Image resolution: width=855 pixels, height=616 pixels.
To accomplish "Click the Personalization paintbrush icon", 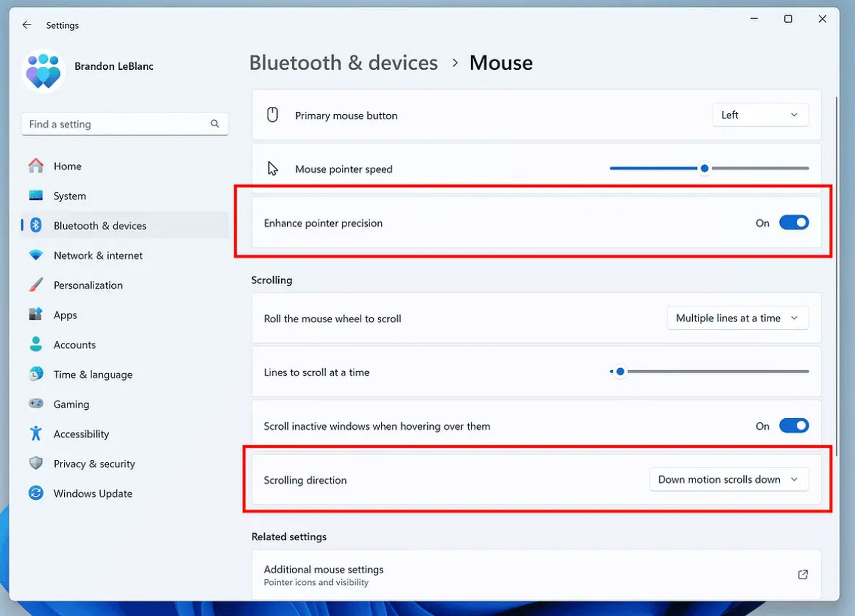I will click(36, 285).
